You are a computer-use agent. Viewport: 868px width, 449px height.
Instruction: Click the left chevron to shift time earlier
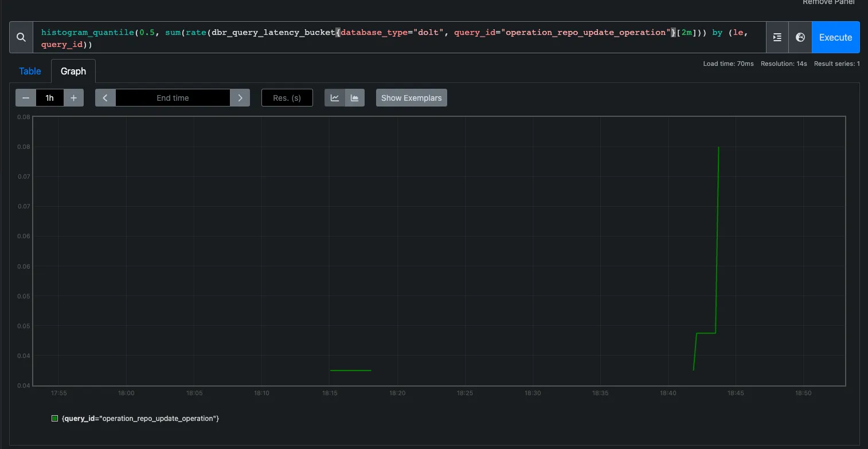click(105, 97)
